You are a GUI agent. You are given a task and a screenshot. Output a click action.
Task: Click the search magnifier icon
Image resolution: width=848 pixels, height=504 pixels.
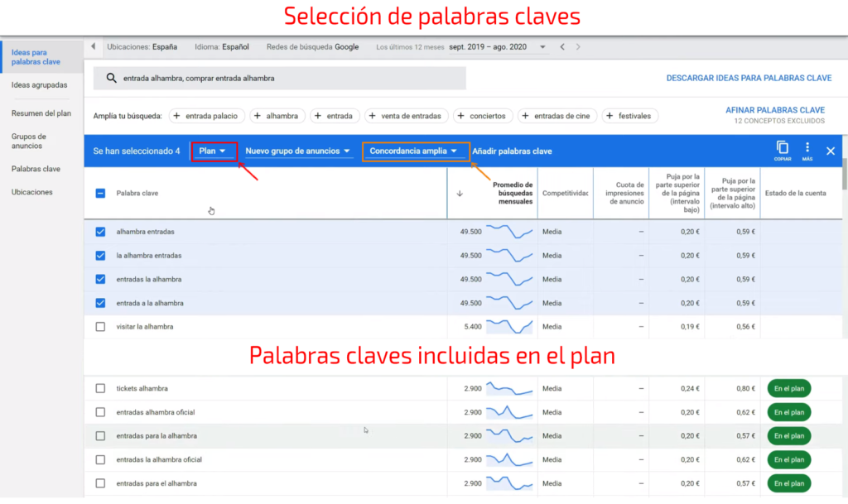pos(110,78)
